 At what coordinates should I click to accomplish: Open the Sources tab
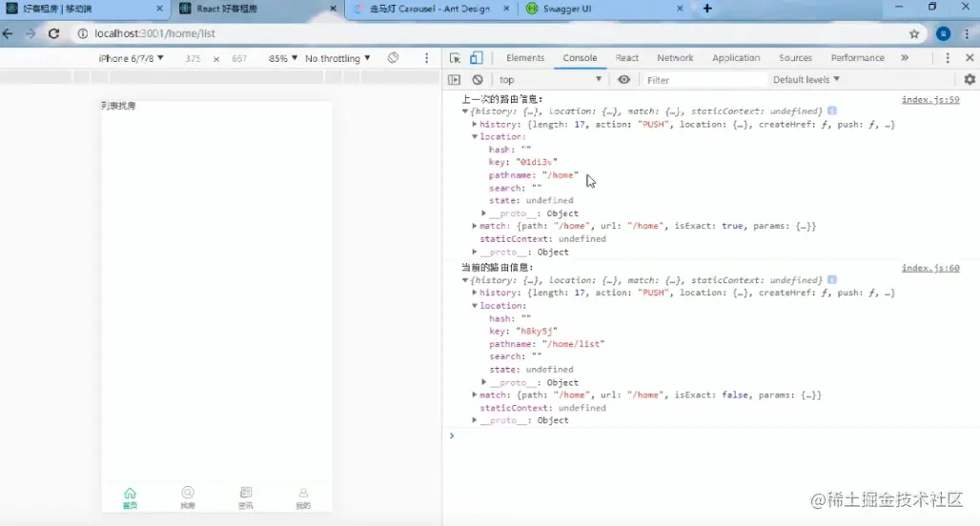[795, 58]
